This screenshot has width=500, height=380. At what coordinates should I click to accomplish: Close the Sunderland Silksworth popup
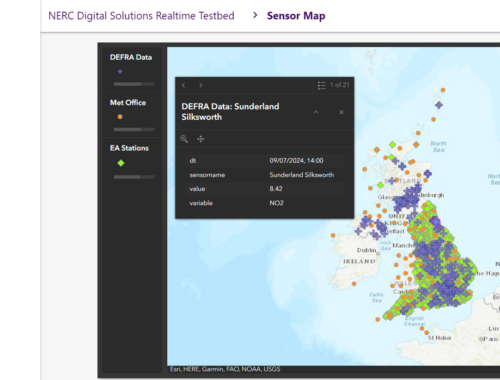[x=341, y=112]
